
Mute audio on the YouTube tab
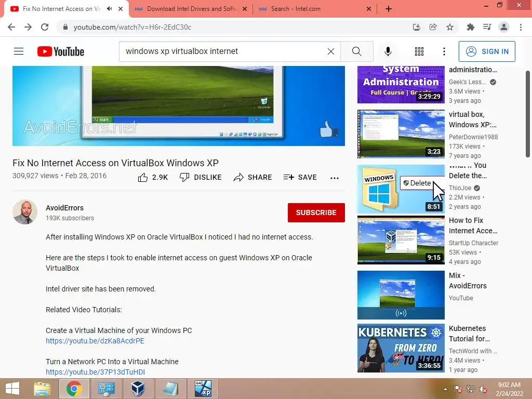pos(109,9)
